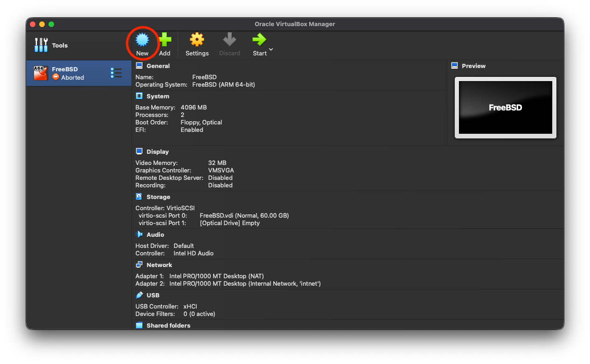Click the Adapter 2 Internal Network 'intnet' entry
The height and width of the screenshot is (364, 590).
click(x=245, y=284)
